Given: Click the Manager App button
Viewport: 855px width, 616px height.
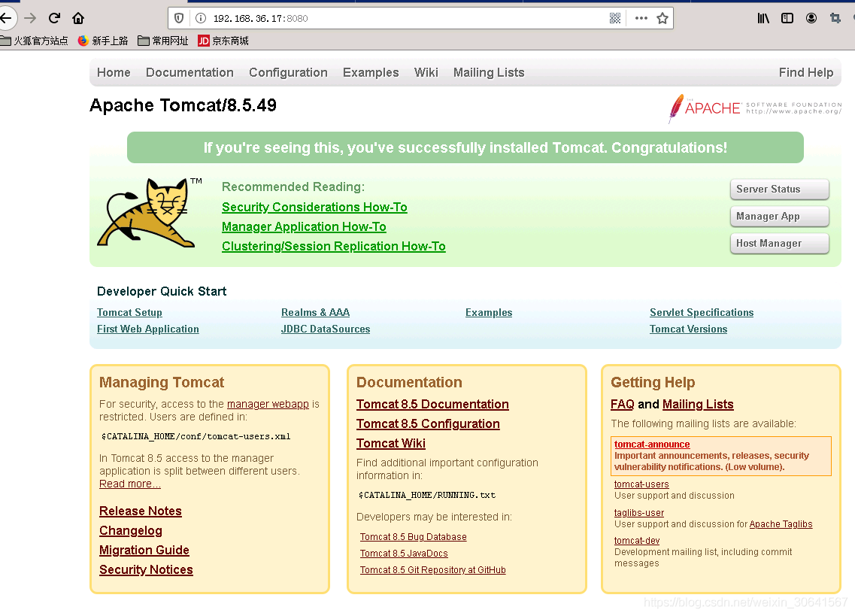Looking at the screenshot, I should tap(780, 217).
